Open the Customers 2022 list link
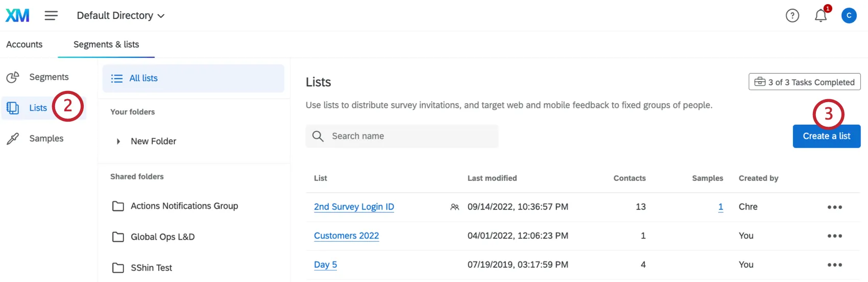Image resolution: width=868 pixels, height=282 pixels. coord(346,236)
